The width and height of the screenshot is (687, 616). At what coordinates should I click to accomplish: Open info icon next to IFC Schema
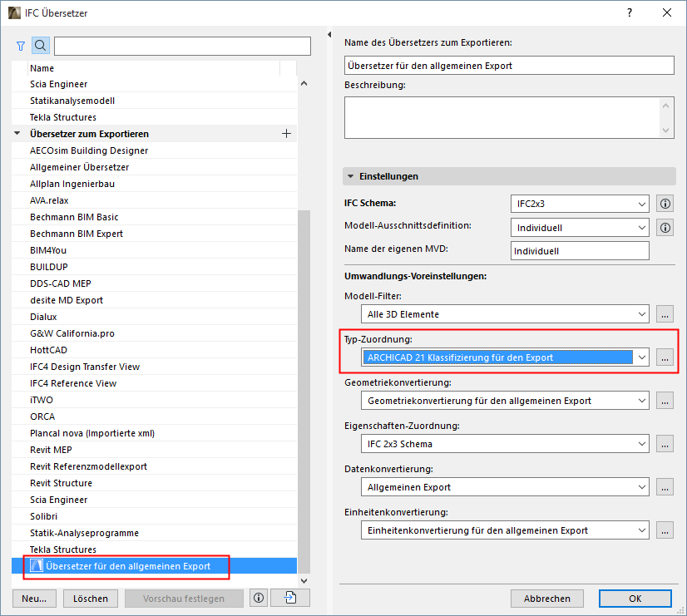point(665,204)
